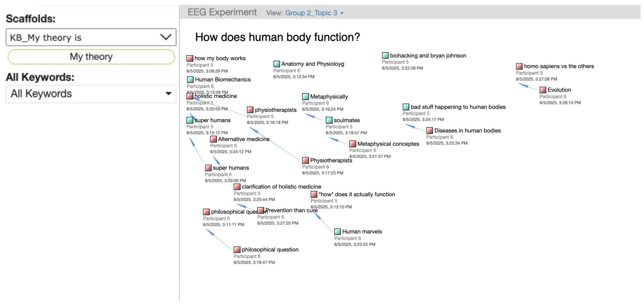Open the 'Diseases in human bodies' note icon
This screenshot has height=305, width=644.
[429, 130]
